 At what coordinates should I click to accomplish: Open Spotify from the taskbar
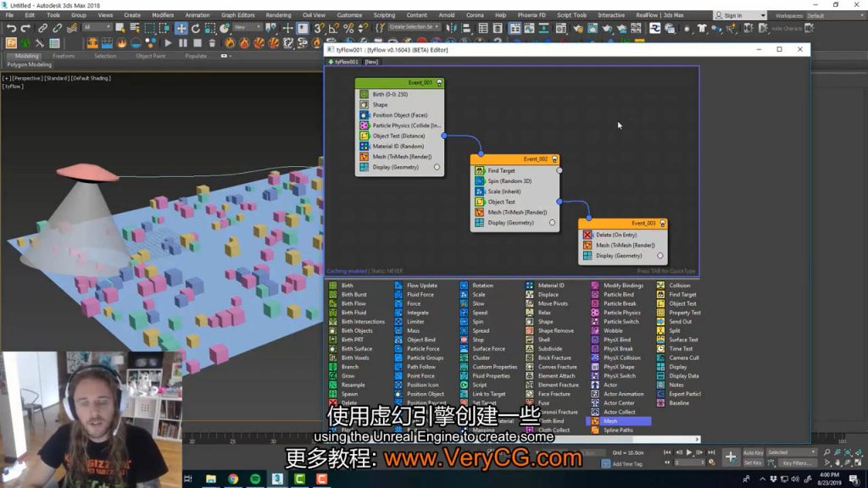pos(255,479)
